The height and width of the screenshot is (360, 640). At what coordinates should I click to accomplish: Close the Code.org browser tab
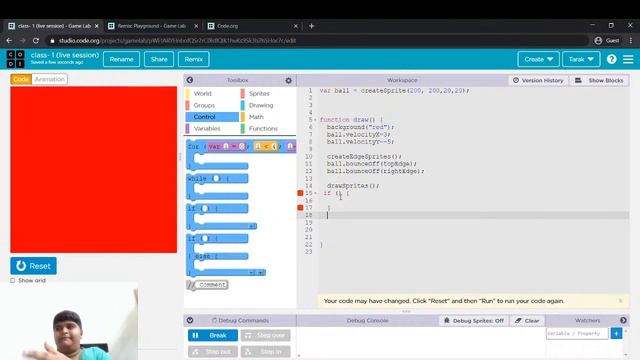(x=296, y=26)
